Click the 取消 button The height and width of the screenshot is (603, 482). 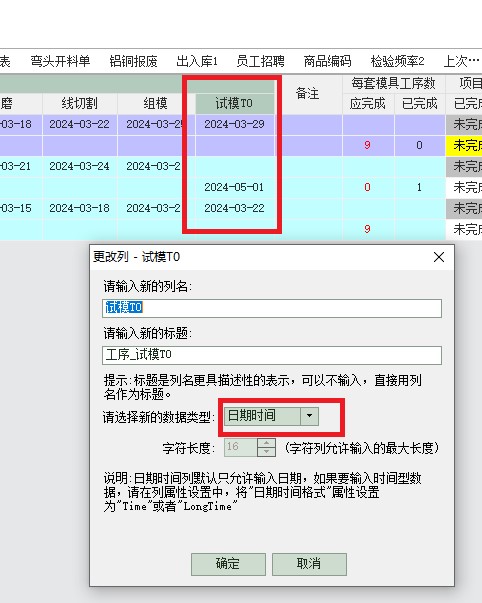pos(309,564)
